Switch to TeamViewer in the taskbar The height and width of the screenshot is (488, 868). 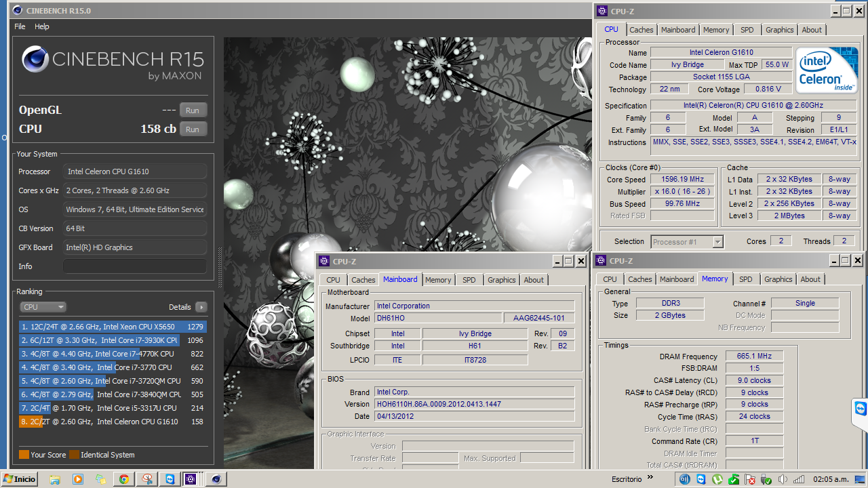click(170, 479)
